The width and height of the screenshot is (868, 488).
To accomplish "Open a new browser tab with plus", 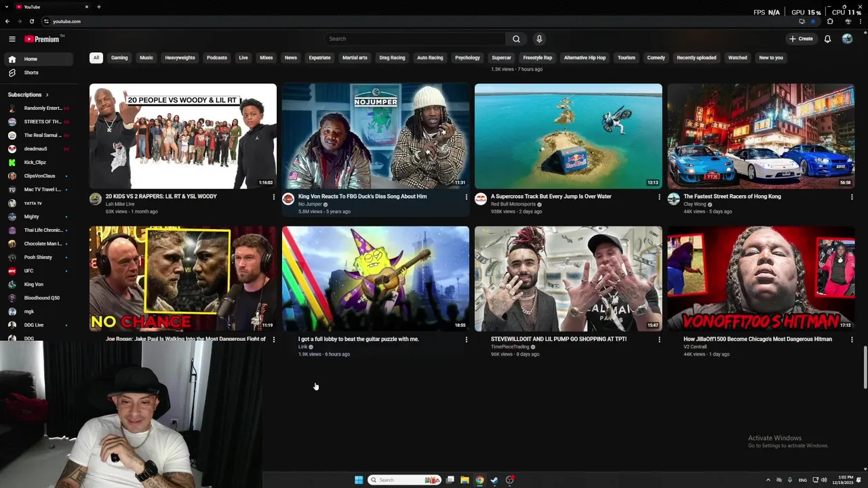I will [x=99, y=7].
